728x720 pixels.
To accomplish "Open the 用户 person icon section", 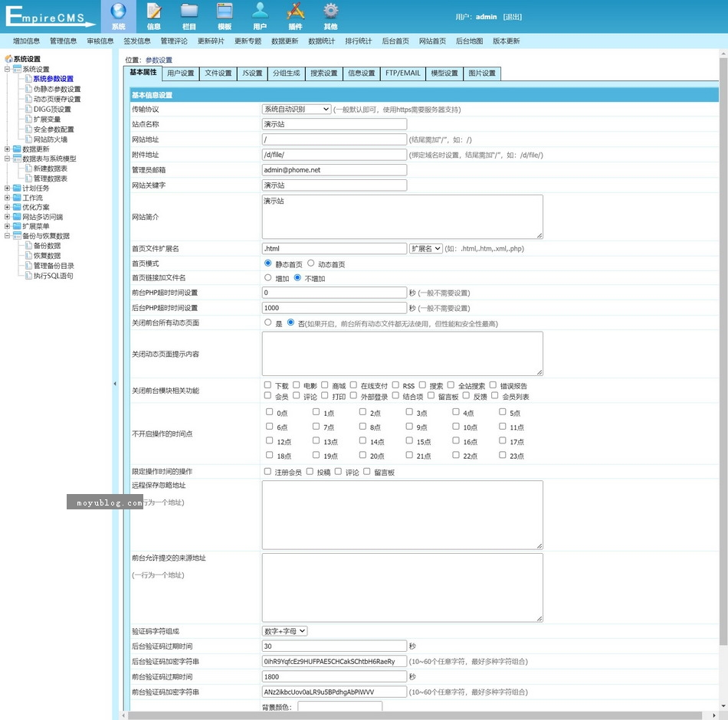I will click(x=260, y=16).
